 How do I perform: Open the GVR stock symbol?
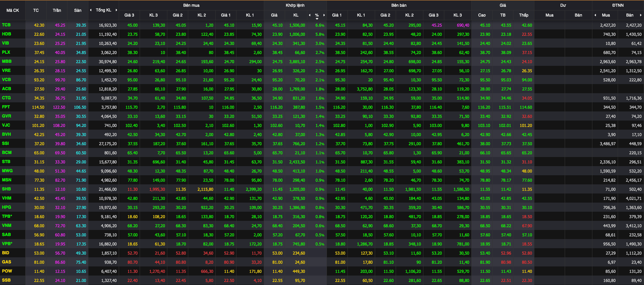tap(6, 116)
